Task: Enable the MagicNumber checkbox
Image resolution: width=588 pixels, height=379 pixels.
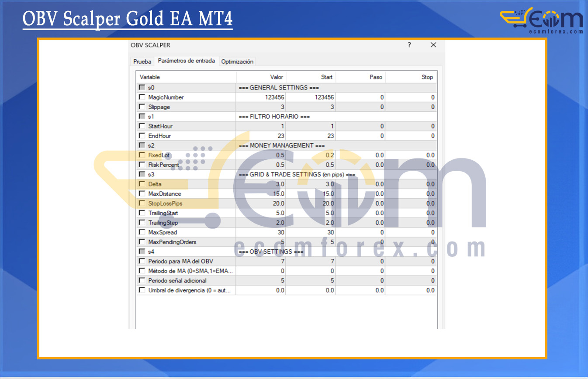Action: tap(142, 97)
